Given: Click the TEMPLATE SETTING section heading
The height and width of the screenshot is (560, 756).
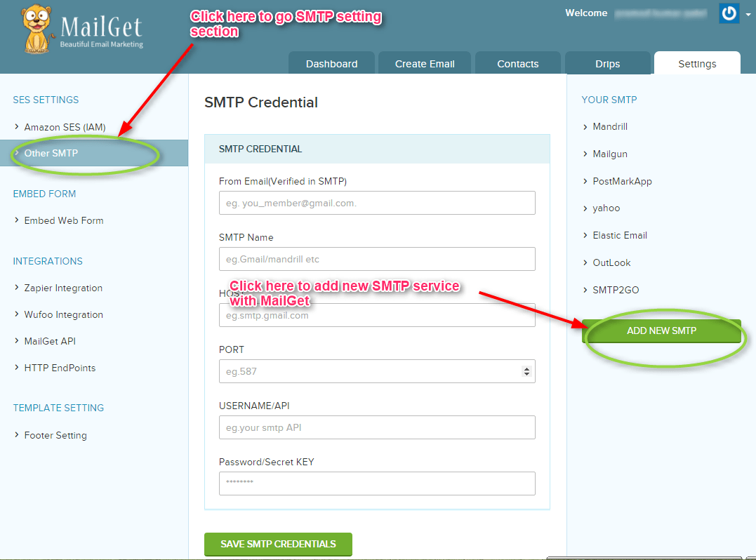Looking at the screenshot, I should [x=58, y=408].
